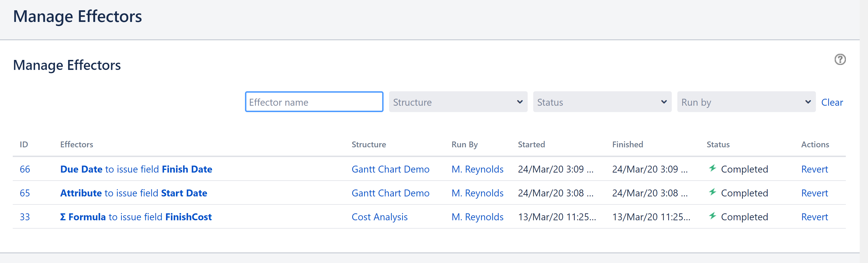This screenshot has width=868, height=263.
Task: Click inside the Effector name search field
Action: [314, 102]
